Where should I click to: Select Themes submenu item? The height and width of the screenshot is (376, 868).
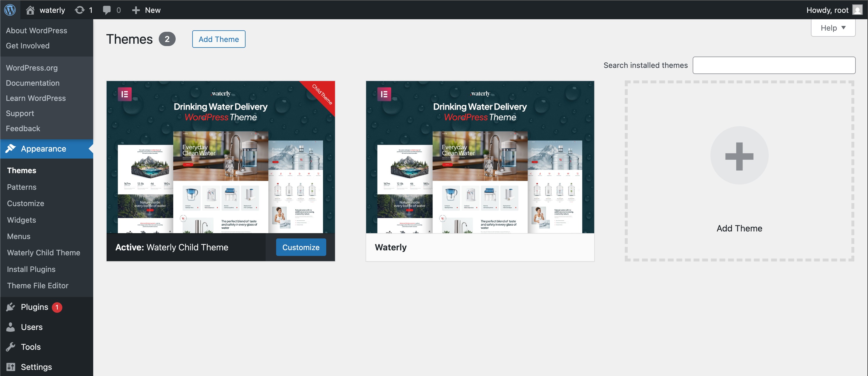click(x=22, y=170)
